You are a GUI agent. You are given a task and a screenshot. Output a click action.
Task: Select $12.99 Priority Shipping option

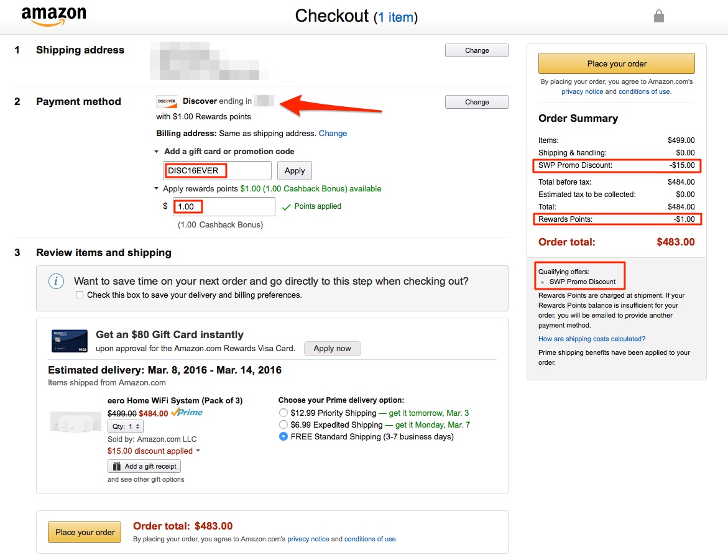[x=283, y=413]
